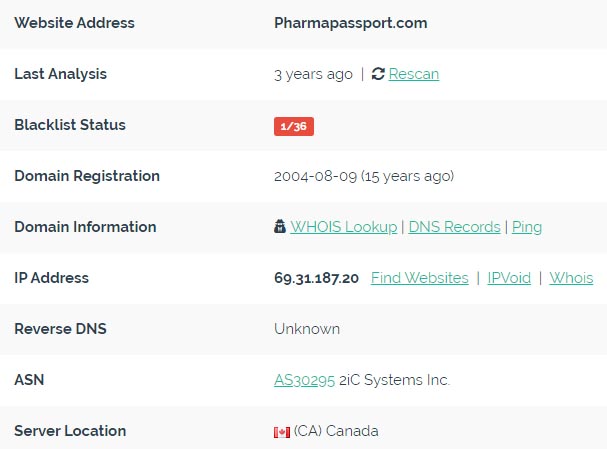The image size is (607, 449).
Task: Click the binoculars icon beside WHOIS Lookup
Action: pos(280,226)
